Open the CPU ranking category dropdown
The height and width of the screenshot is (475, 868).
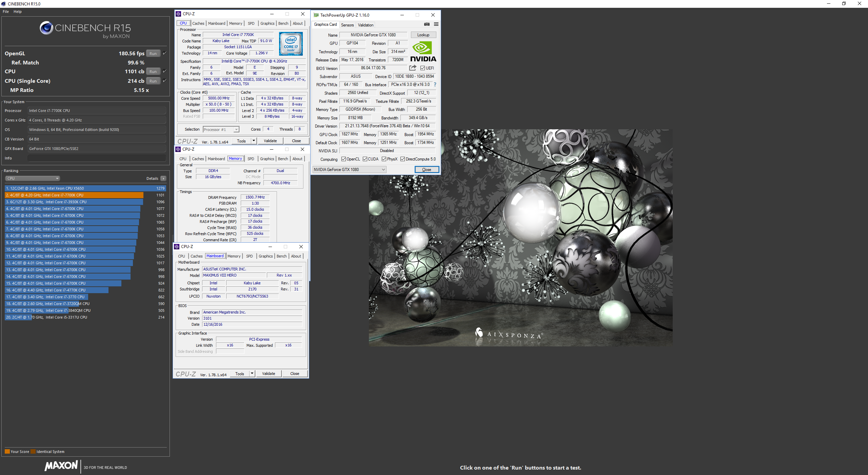coord(33,178)
